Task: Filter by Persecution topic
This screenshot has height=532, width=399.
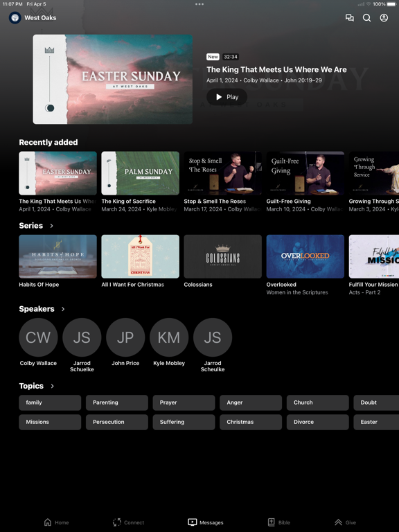Action: 116,422
